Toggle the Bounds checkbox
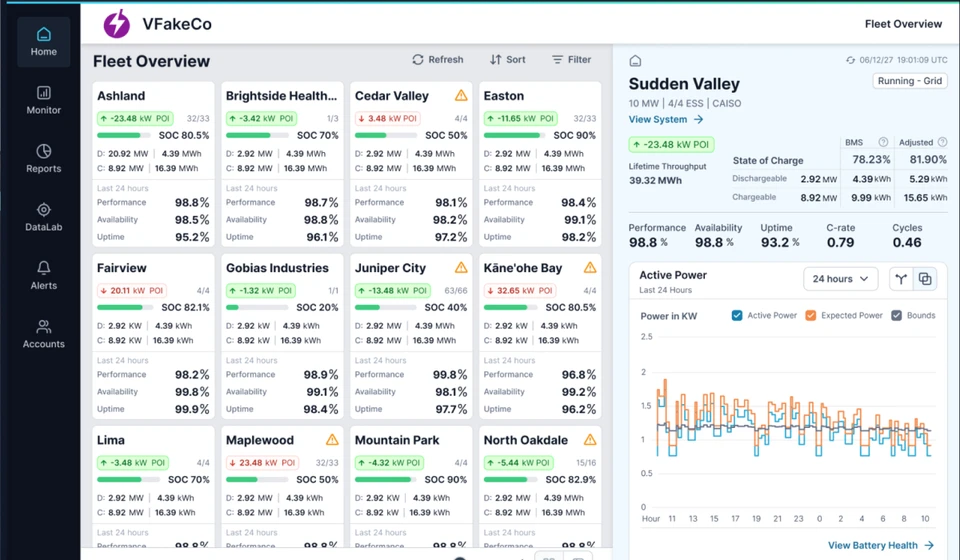Screen dimensions: 960x560 tap(896, 316)
